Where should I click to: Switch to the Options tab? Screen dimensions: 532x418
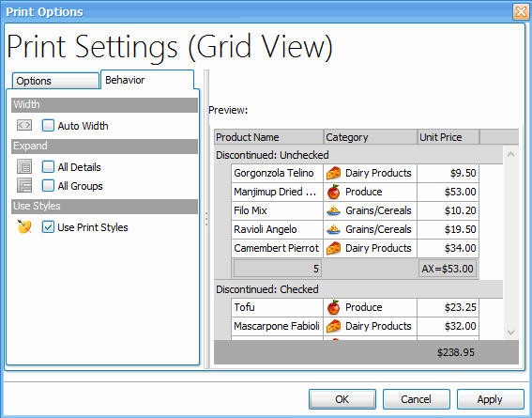tap(55, 81)
